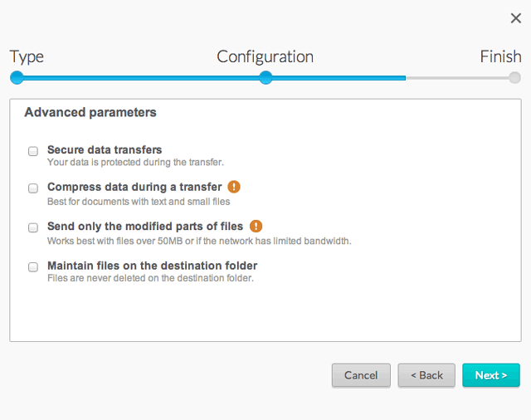The height and width of the screenshot is (420, 531).
Task: Click the Maintain files on destination folder label
Action: 152,266
